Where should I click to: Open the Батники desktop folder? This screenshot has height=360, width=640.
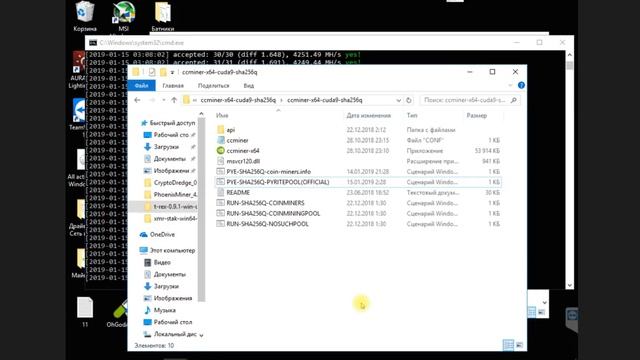[x=162, y=16]
